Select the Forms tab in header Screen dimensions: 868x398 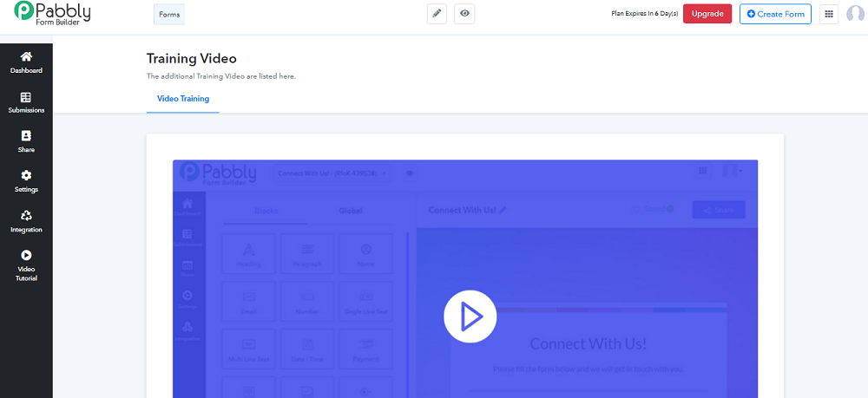169,15
